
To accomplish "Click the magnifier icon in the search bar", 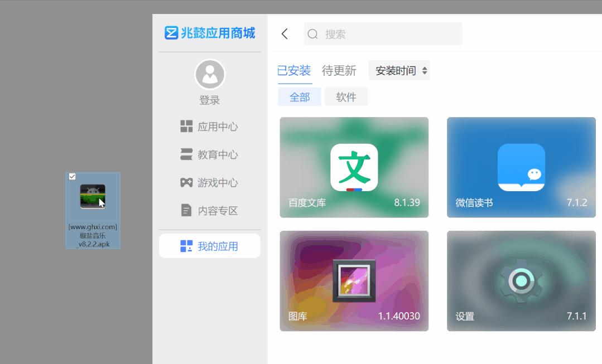I will coord(312,34).
